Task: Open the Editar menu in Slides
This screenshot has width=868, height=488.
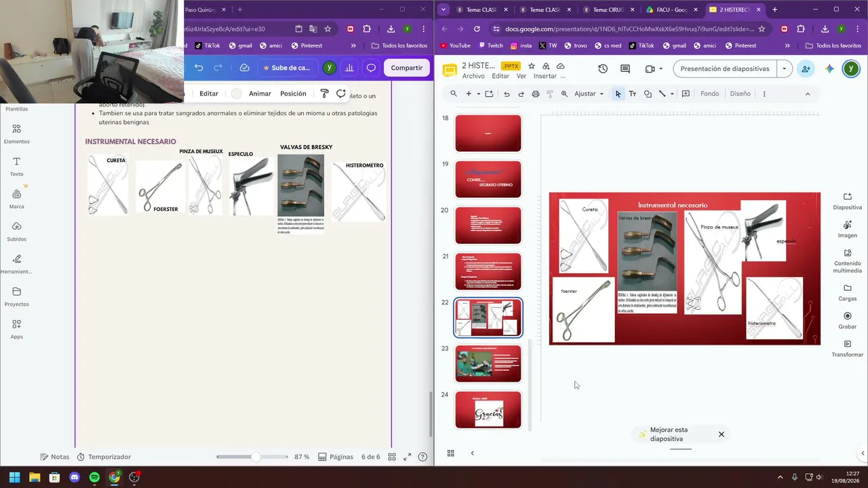Action: pos(500,76)
